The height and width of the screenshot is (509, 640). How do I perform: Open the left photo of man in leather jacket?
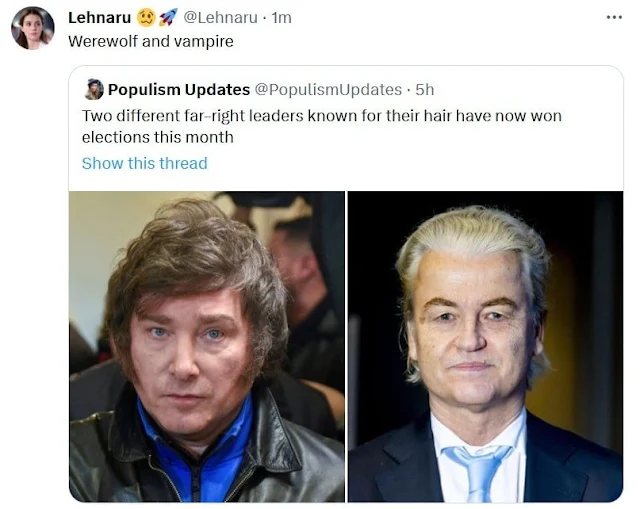(207, 347)
